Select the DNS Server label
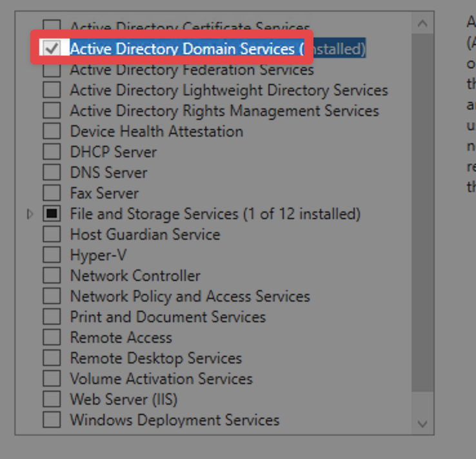 (x=108, y=173)
